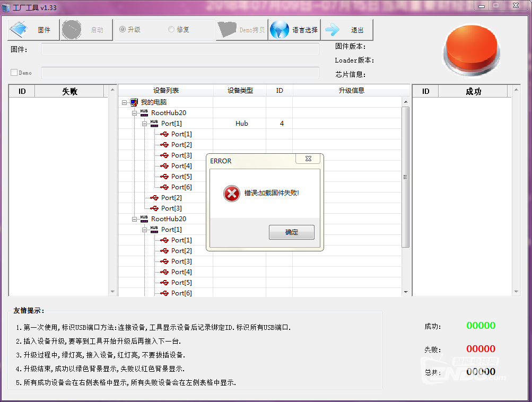The height and width of the screenshot is (402, 532).
Task: Click the 固件 path input field
Action: coord(180,49)
